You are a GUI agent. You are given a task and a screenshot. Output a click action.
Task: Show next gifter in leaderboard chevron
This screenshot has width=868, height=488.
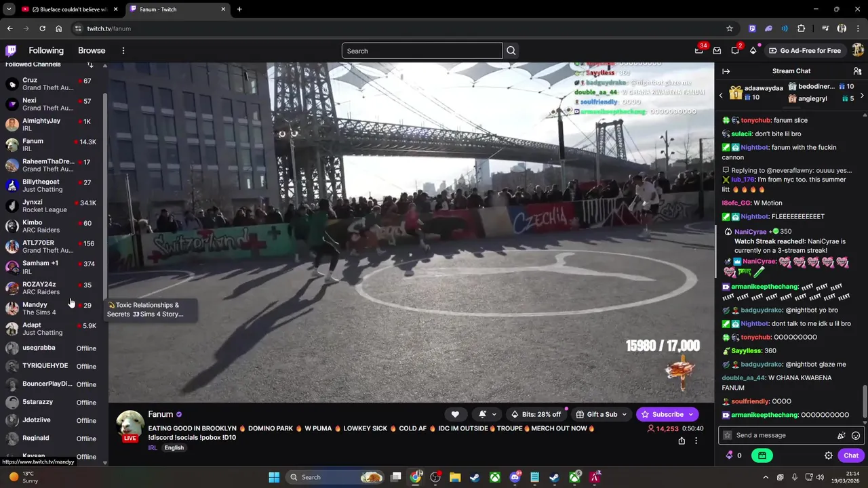click(862, 96)
